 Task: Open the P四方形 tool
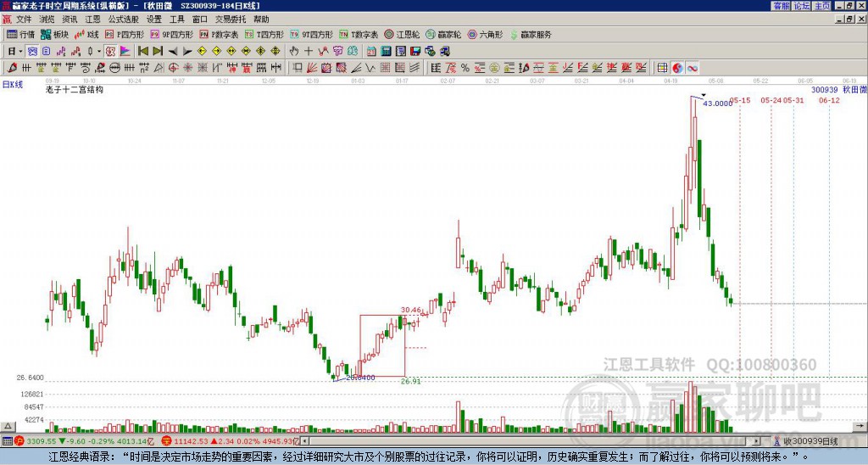[x=125, y=34]
